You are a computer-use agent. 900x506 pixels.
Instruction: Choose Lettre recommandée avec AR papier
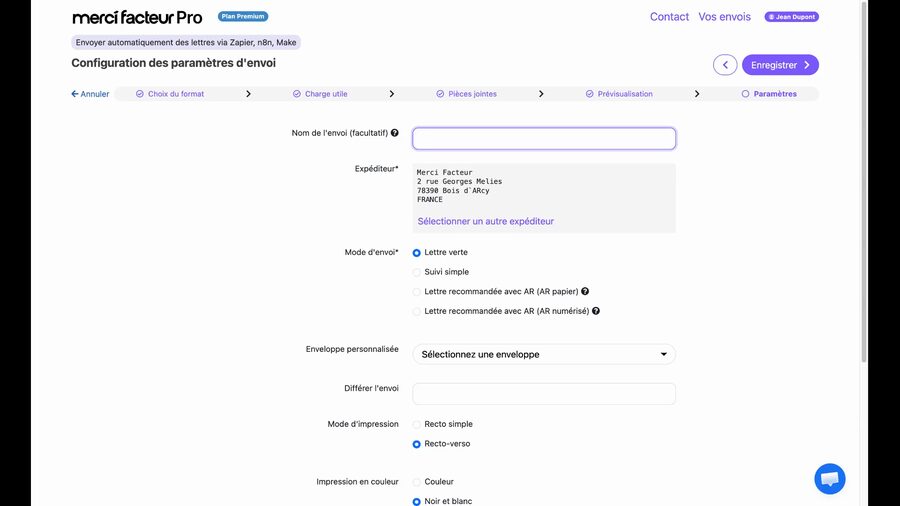417,291
